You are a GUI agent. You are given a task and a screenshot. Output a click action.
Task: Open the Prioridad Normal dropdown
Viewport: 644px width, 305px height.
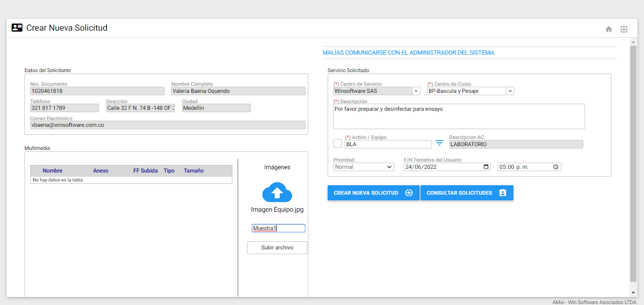(x=363, y=167)
